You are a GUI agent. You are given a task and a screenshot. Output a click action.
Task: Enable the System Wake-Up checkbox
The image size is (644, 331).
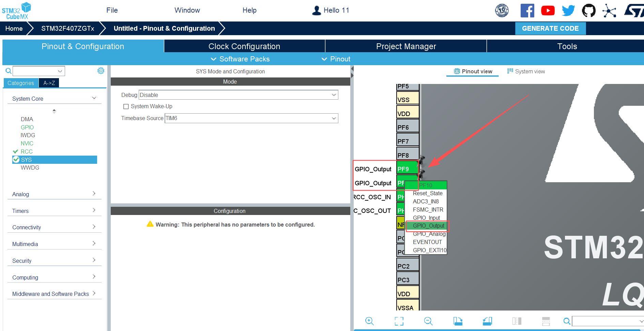(126, 106)
